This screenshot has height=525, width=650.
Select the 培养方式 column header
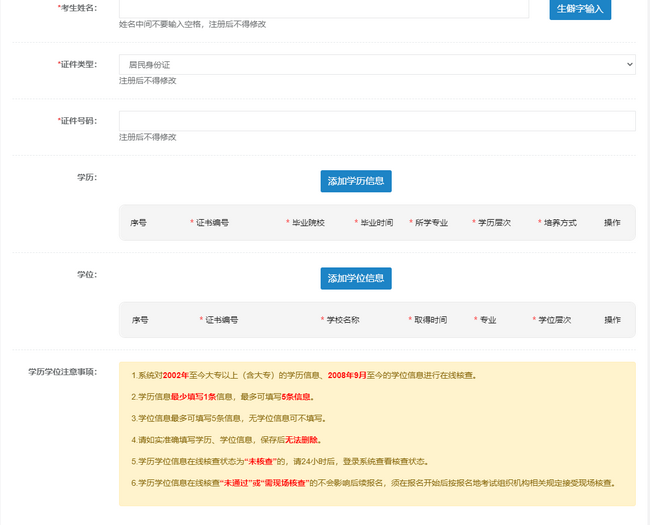coord(559,222)
